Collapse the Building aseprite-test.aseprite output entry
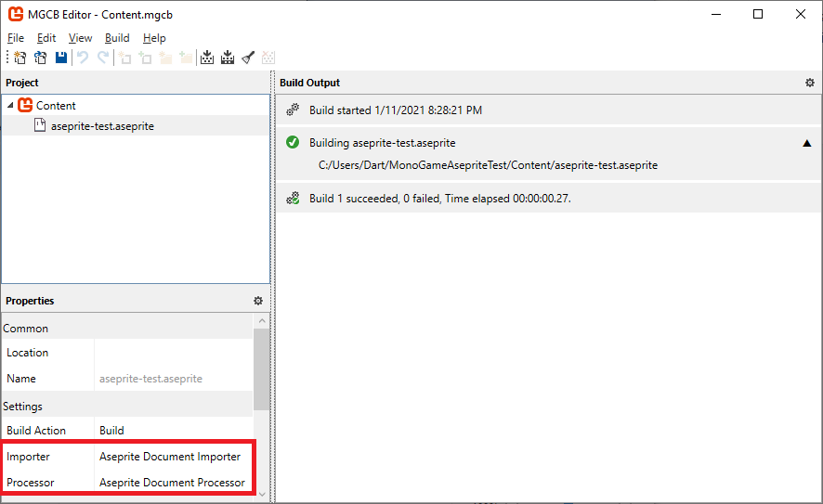The width and height of the screenshot is (823, 504). 806,143
